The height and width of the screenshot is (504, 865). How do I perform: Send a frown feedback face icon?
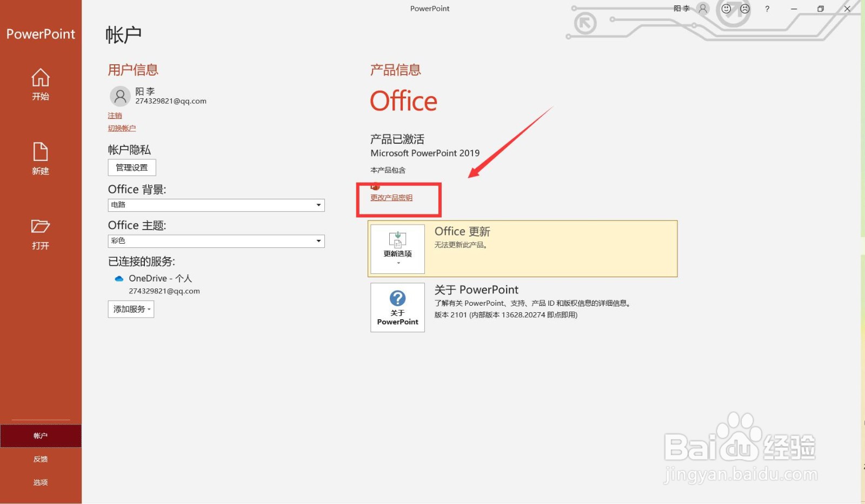[x=745, y=9]
